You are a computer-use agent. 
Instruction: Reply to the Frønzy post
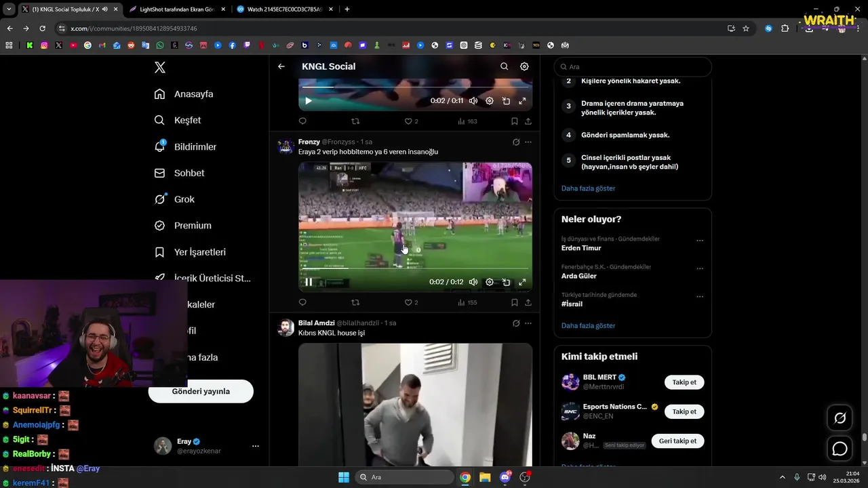coord(302,302)
